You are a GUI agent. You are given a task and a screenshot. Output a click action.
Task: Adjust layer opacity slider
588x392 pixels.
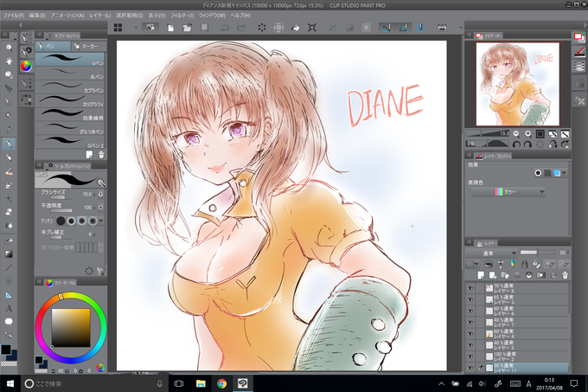click(538, 253)
